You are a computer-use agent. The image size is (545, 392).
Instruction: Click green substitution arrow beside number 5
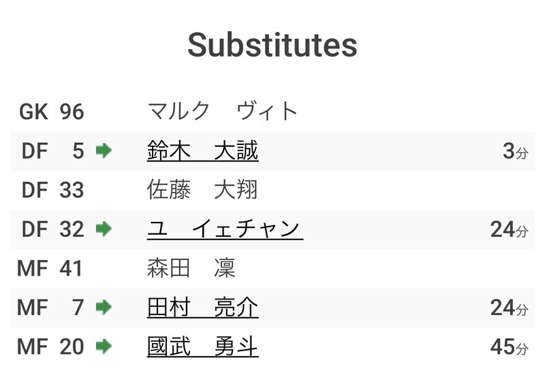coord(104,151)
